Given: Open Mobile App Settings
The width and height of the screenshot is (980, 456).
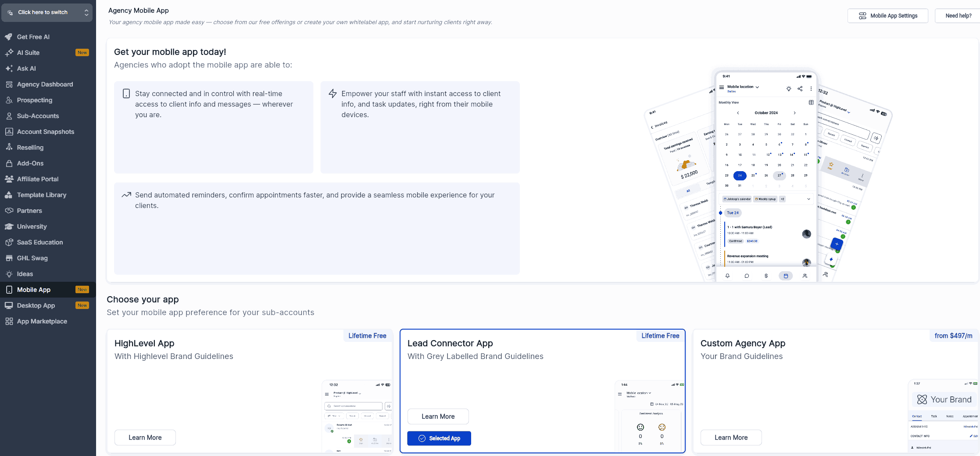Looking at the screenshot, I should (888, 16).
